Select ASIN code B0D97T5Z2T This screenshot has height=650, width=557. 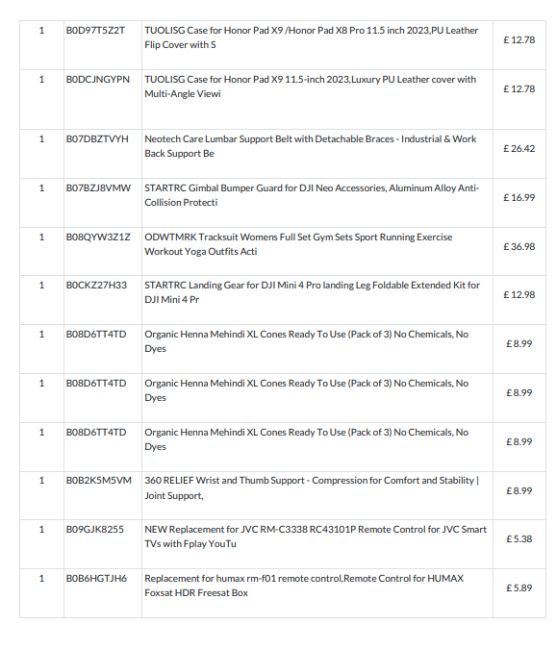click(x=95, y=31)
